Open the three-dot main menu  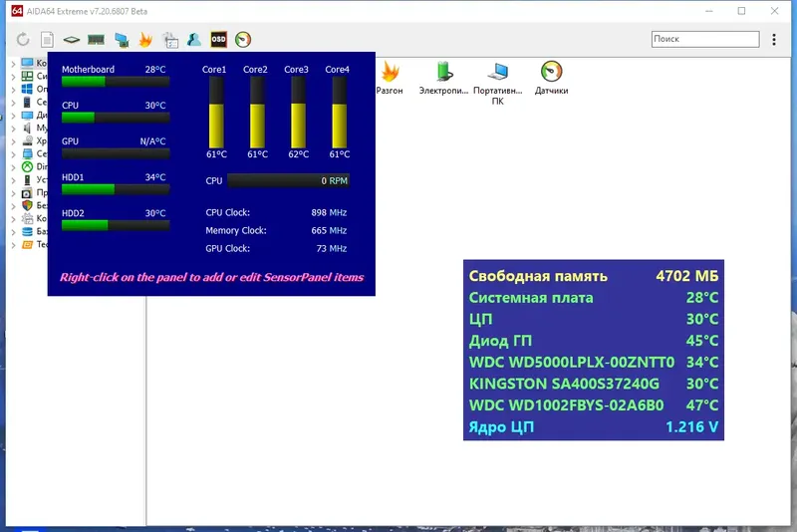[774, 39]
